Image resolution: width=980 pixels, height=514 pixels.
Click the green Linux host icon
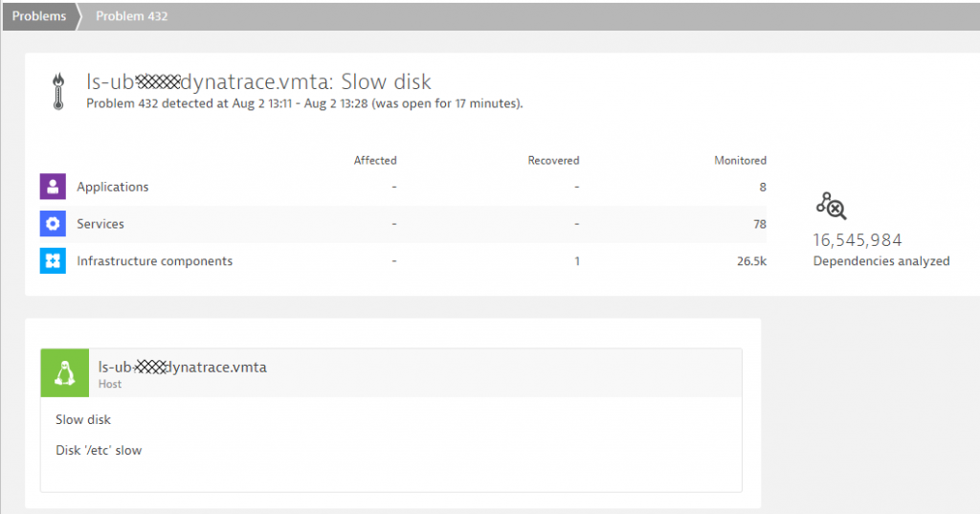pos(65,372)
